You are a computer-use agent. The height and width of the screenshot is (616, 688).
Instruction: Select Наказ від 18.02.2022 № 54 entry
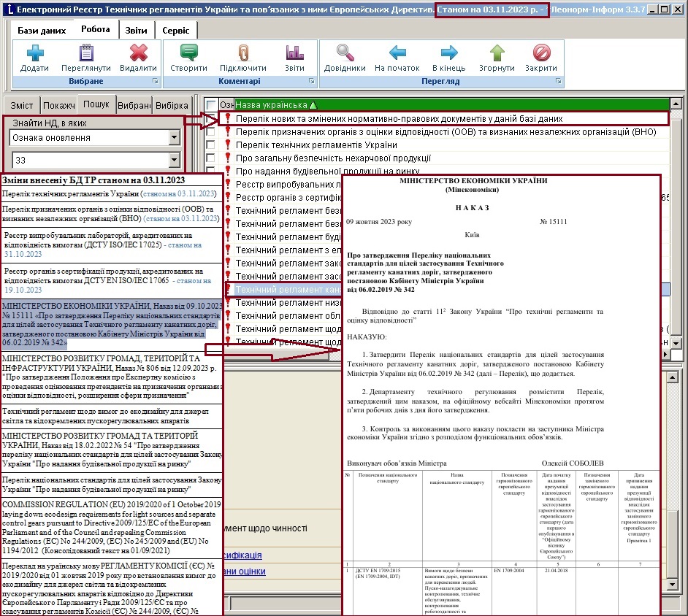tap(112, 450)
